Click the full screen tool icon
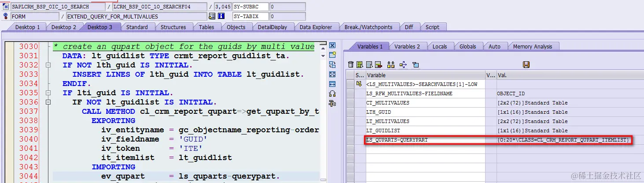The image size is (644, 183). coord(332,74)
